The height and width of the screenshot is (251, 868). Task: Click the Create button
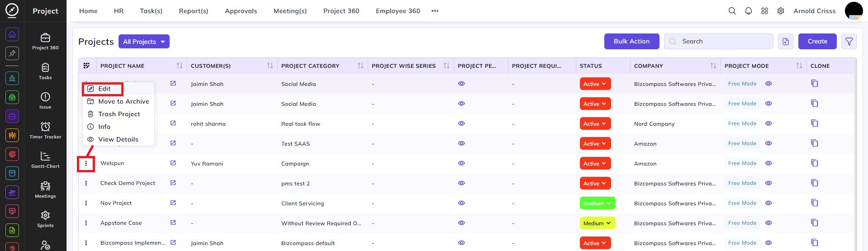pyautogui.click(x=817, y=41)
